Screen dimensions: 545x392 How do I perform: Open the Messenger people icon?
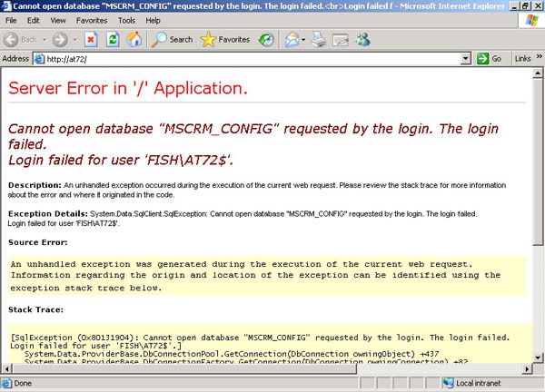click(x=362, y=40)
